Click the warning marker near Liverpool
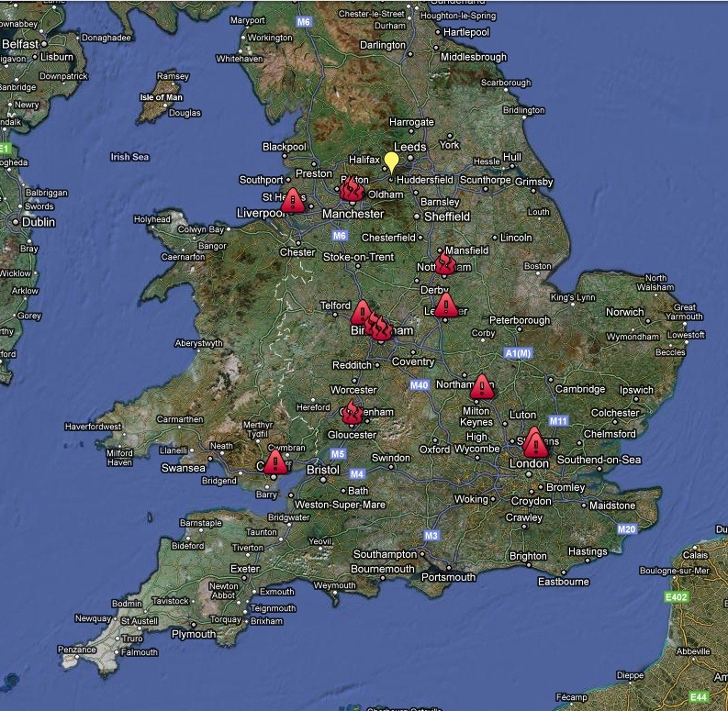This screenshot has height=711, width=728. pyautogui.click(x=293, y=199)
